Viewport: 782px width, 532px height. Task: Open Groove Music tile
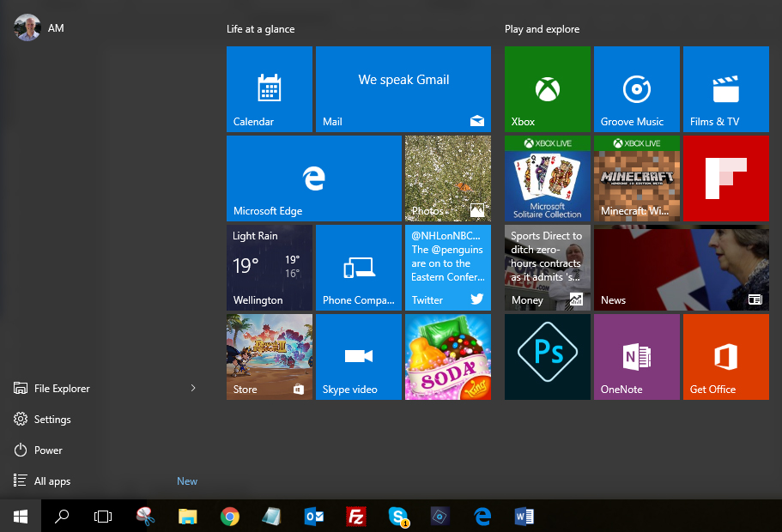pos(637,89)
